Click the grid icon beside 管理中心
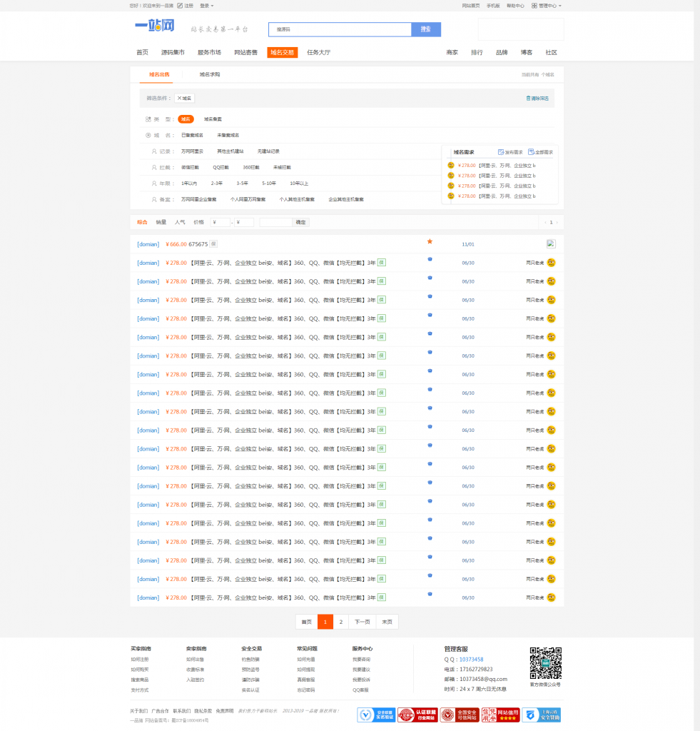 pos(534,6)
